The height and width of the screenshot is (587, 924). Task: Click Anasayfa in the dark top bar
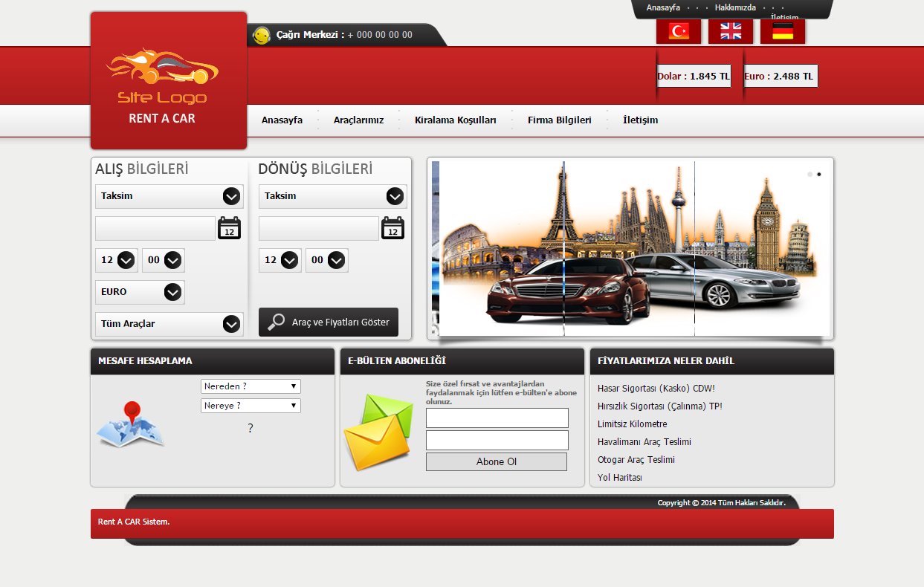click(663, 7)
